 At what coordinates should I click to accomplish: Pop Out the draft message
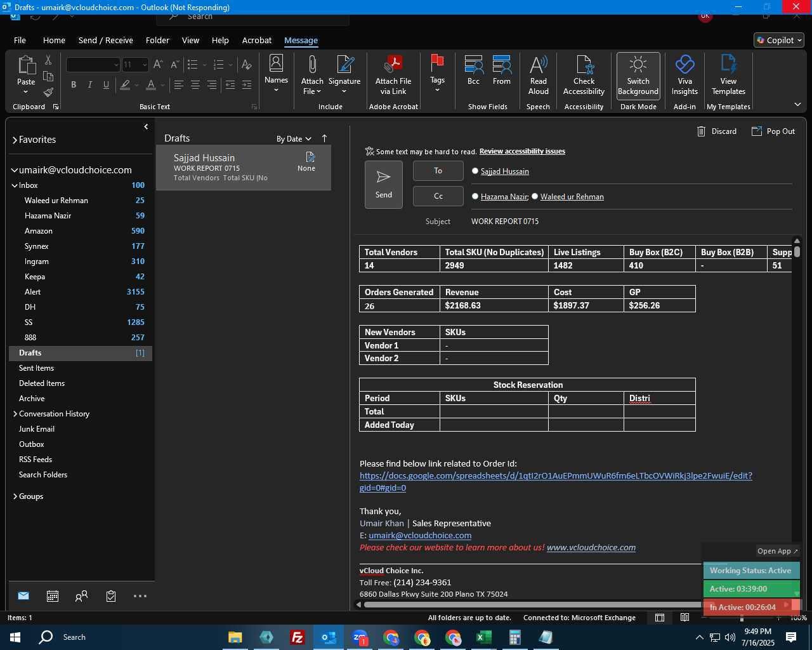coord(773,131)
